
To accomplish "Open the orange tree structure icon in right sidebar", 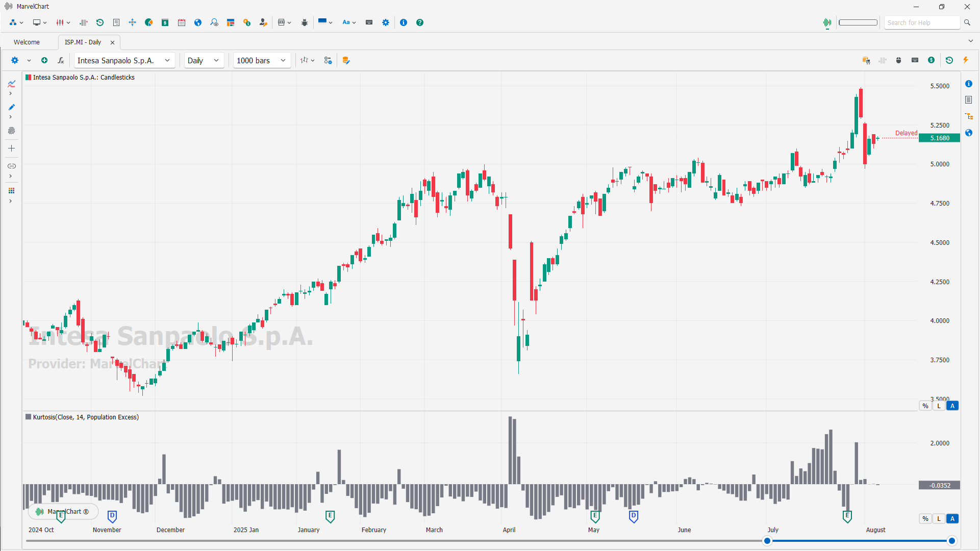I will point(969,116).
